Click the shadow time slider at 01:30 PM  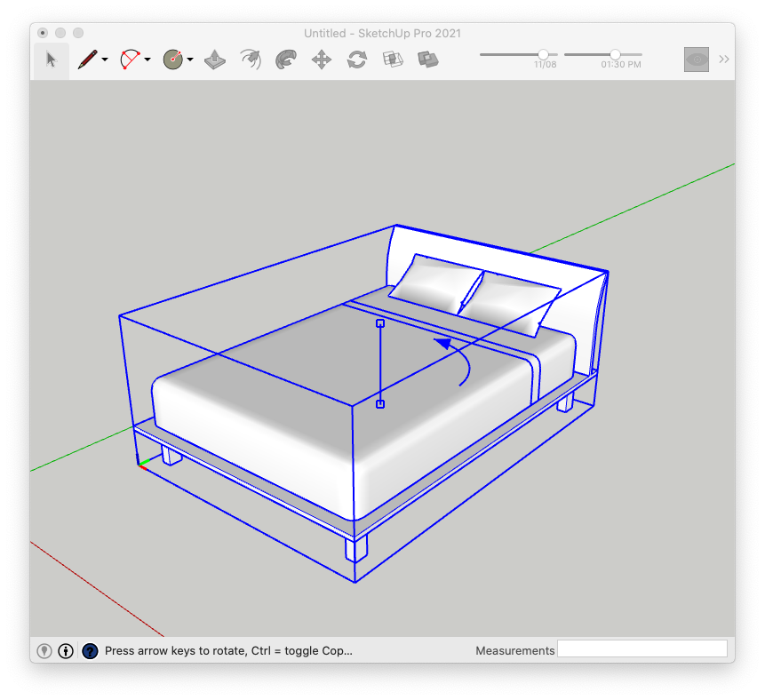pos(615,55)
